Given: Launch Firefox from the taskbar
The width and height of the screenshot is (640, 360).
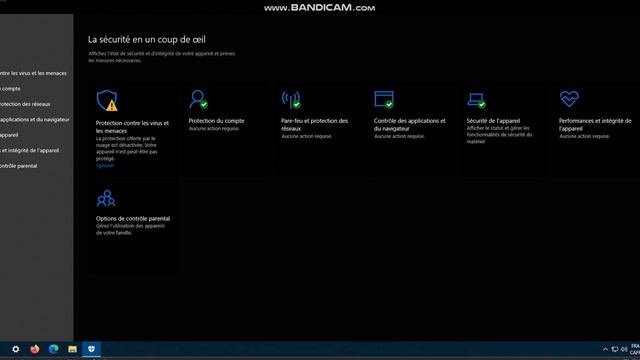Looking at the screenshot, I should click(35, 349).
